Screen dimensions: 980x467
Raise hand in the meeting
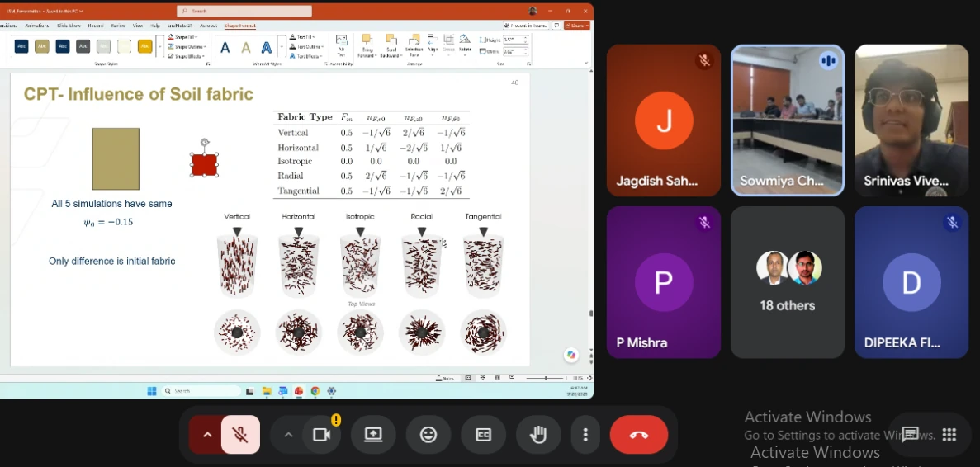pos(538,435)
